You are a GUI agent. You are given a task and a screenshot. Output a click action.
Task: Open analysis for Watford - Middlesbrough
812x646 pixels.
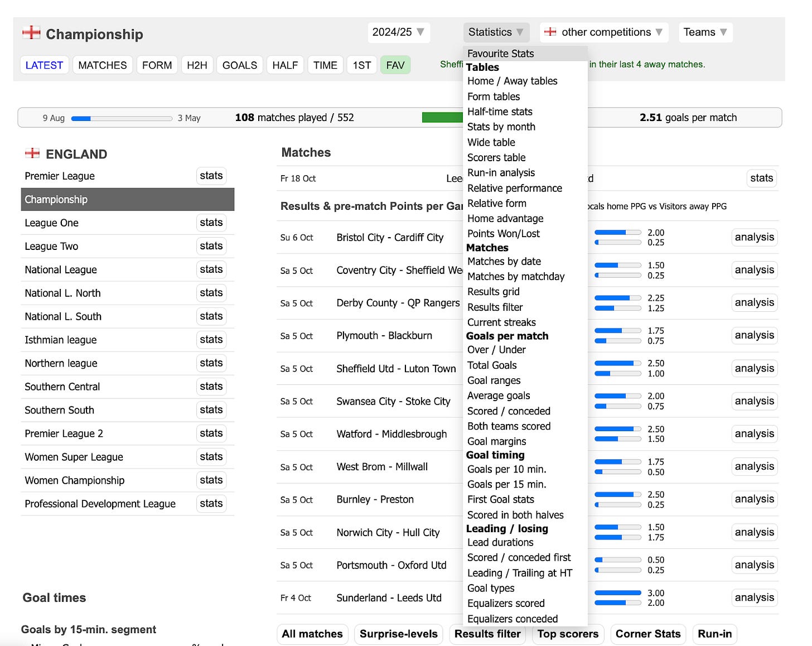click(754, 433)
